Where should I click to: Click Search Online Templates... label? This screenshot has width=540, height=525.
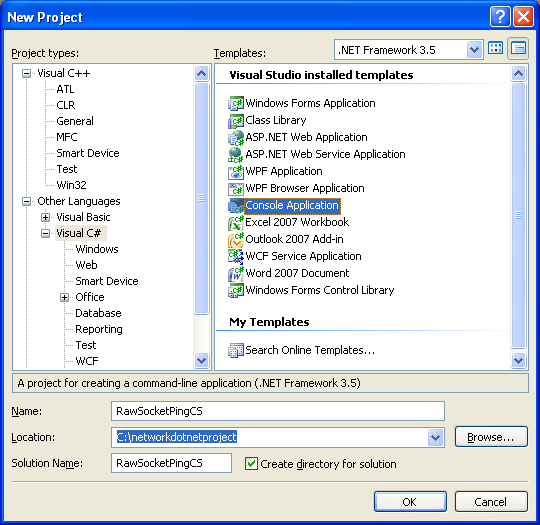pyautogui.click(x=310, y=350)
